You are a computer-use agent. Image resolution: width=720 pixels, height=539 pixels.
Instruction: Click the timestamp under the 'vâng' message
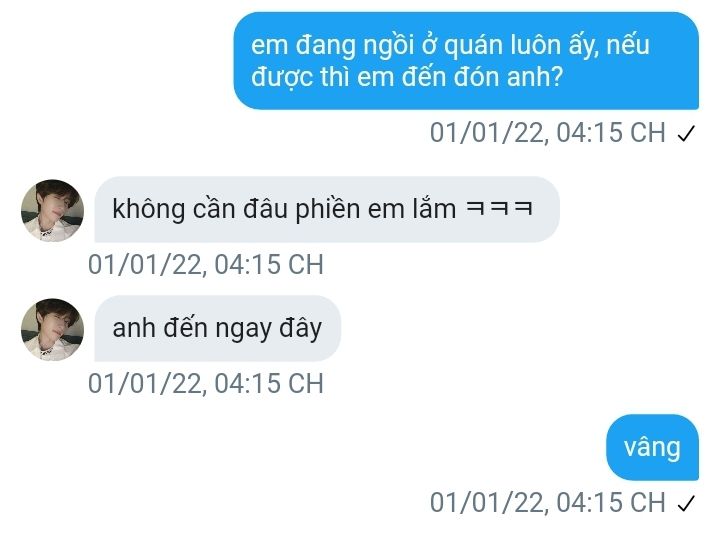[x=547, y=502]
